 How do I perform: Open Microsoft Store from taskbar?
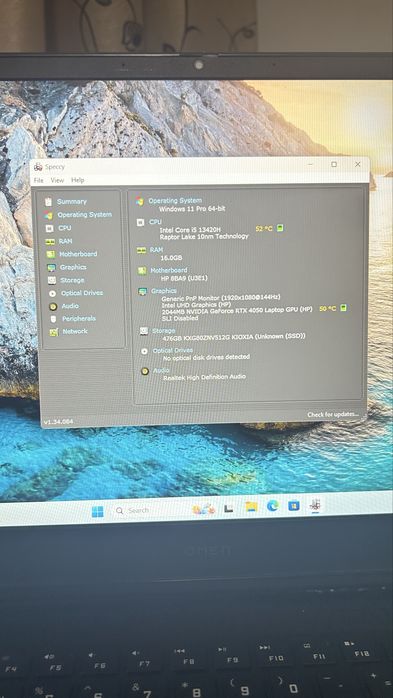pyautogui.click(x=294, y=506)
